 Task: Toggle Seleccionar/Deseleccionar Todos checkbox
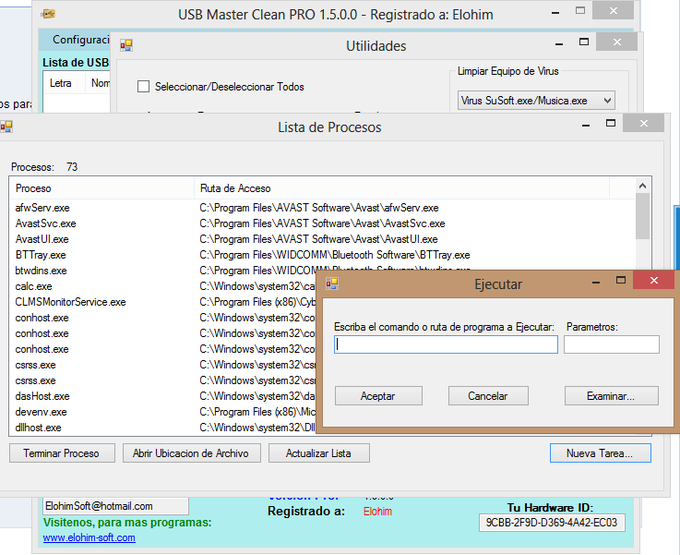pyautogui.click(x=143, y=86)
